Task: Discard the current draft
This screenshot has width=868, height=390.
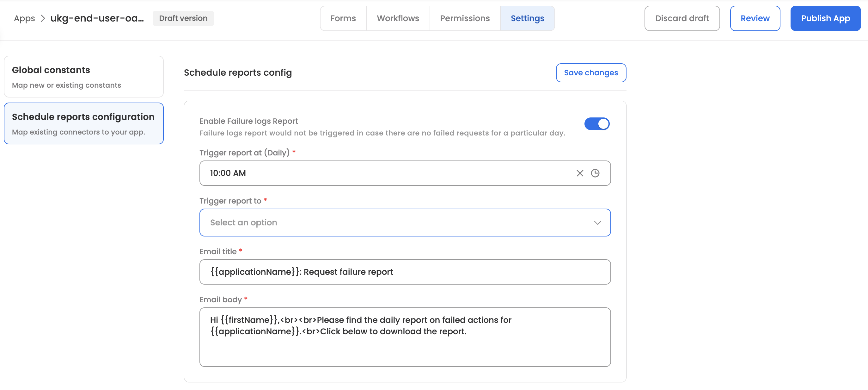Action: (682, 18)
